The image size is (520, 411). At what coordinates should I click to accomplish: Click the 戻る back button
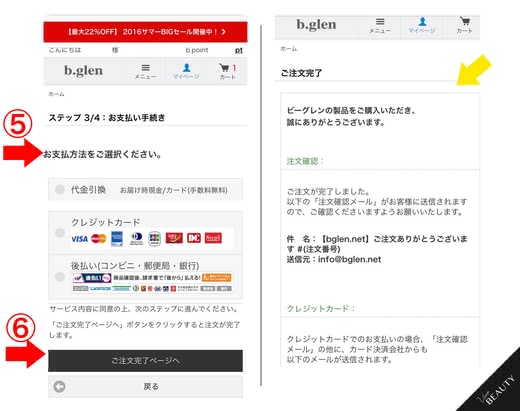point(145,387)
